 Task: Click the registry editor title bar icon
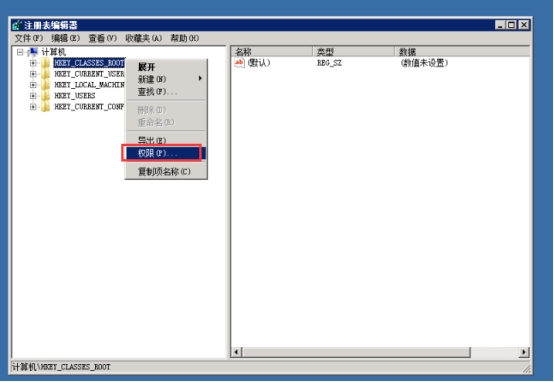tap(17, 25)
